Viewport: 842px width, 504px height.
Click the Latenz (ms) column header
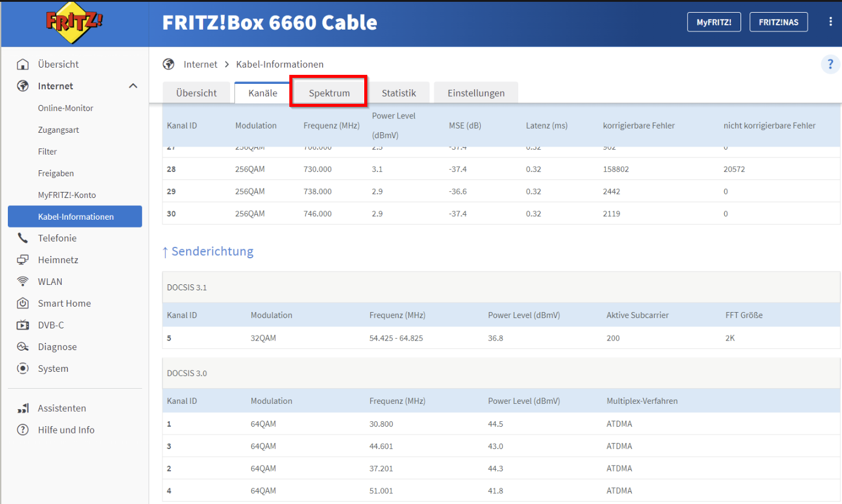547,126
